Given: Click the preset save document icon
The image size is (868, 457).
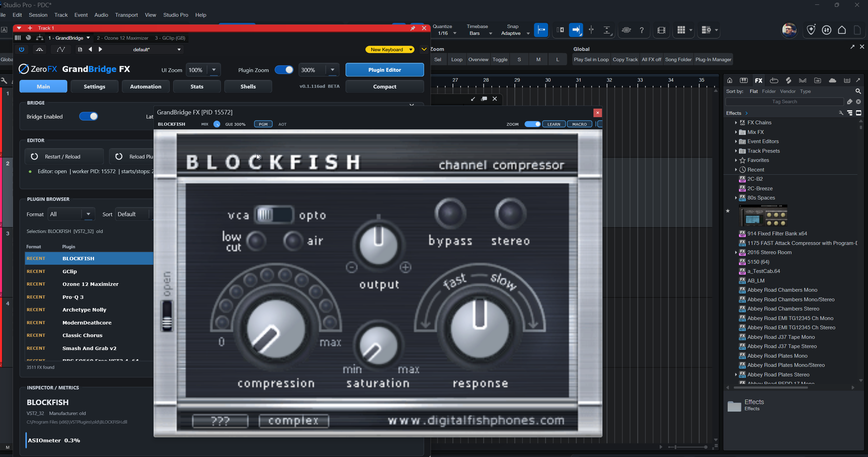Looking at the screenshot, I should tap(80, 50).
